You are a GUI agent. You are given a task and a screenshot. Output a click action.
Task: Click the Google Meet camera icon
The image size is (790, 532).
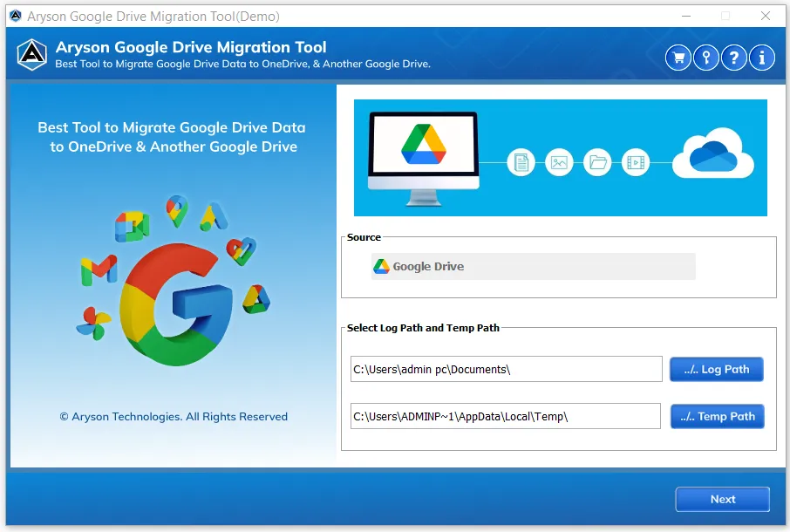point(132,227)
